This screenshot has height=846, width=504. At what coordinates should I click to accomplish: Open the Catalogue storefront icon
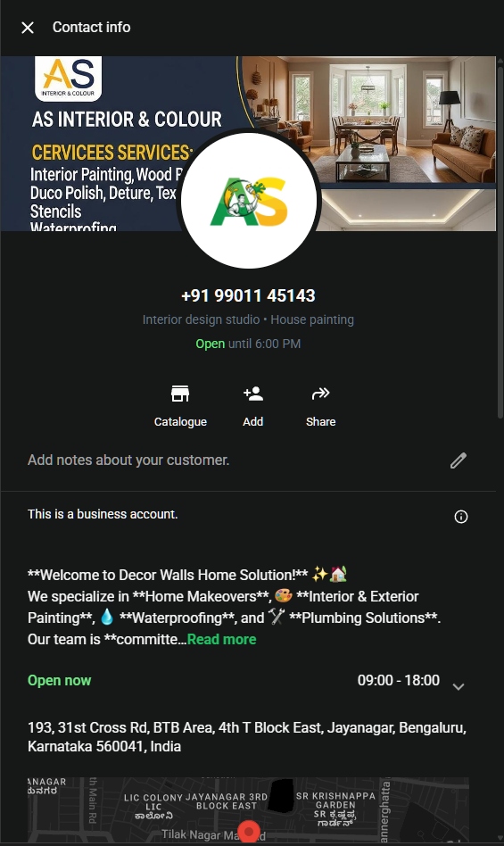coord(180,394)
